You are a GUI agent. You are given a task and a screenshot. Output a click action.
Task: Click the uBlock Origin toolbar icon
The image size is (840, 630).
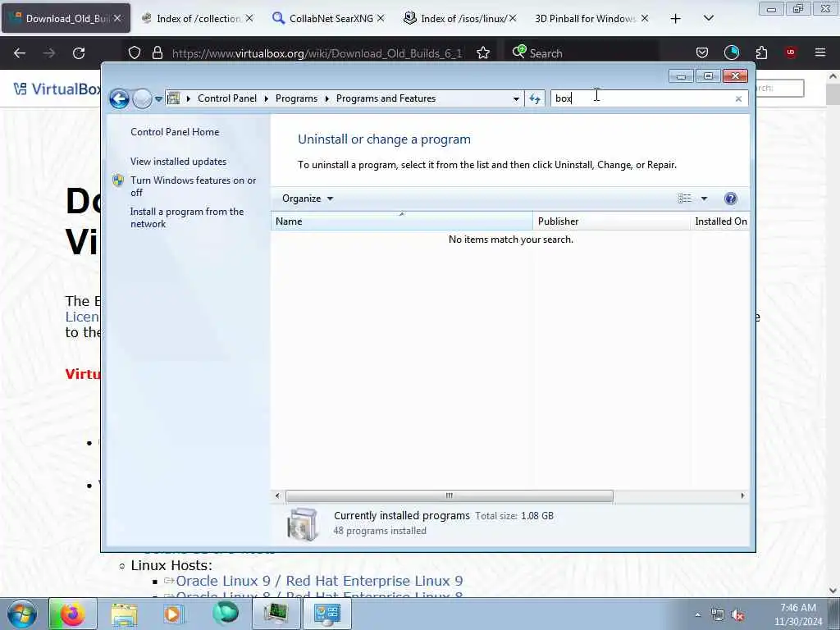[791, 52]
